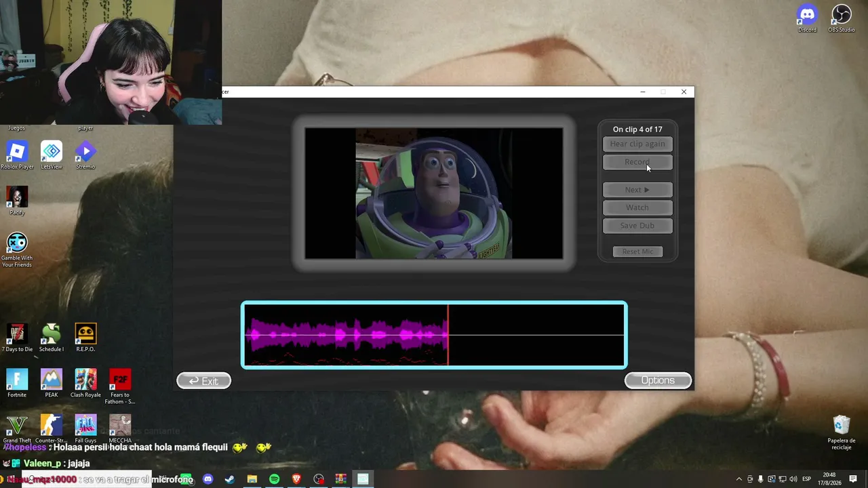Open Brave browser from the taskbar
This screenshot has height=488, width=868.
coord(296,479)
